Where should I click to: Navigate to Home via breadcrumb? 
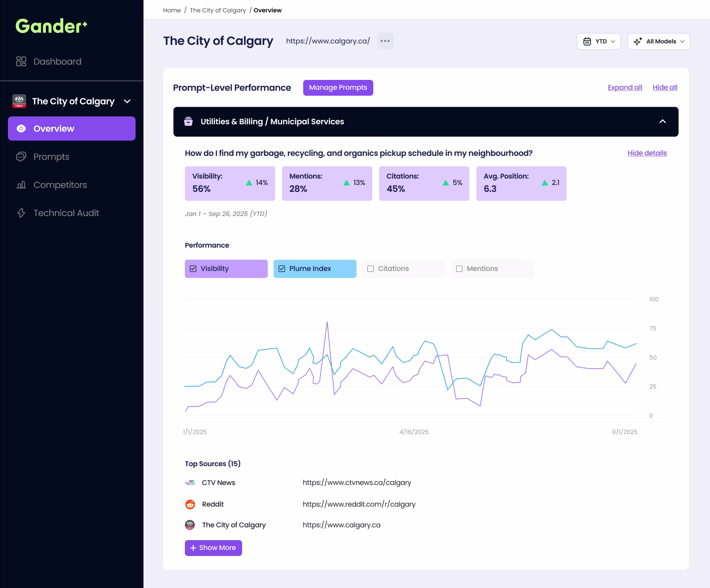pyautogui.click(x=172, y=10)
